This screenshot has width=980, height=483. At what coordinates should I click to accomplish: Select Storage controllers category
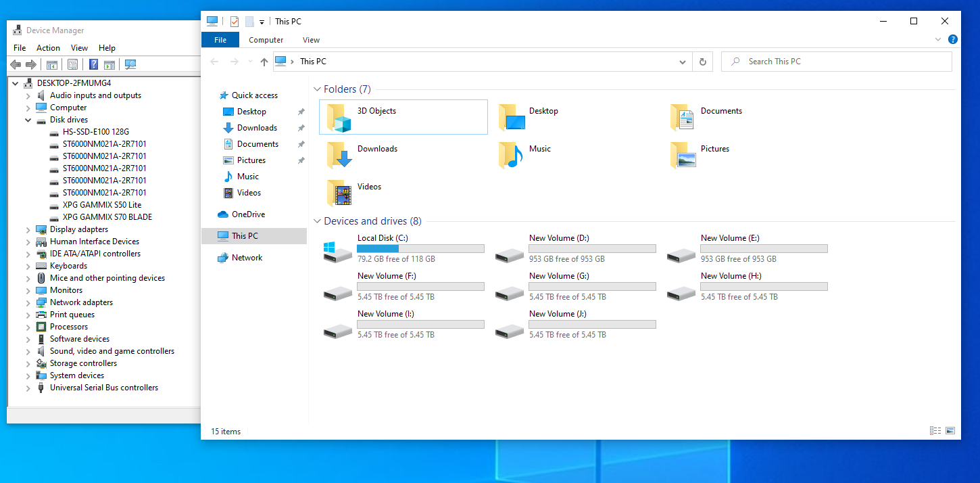(x=83, y=363)
